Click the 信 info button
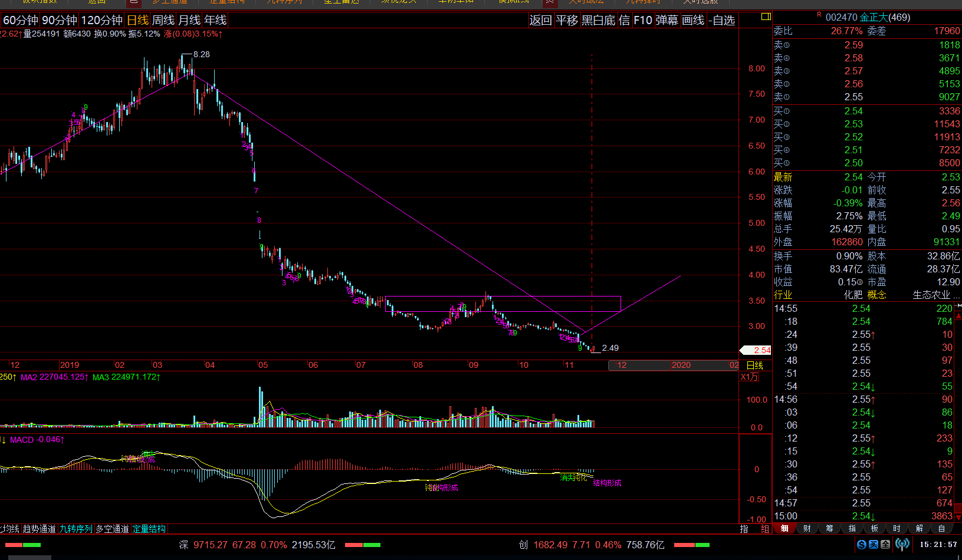This screenshot has height=560, width=962. click(625, 20)
